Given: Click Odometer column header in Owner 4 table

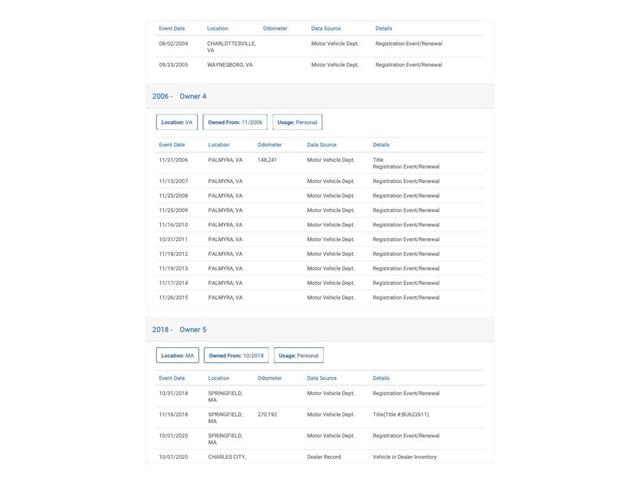Looking at the screenshot, I should 270,145.
